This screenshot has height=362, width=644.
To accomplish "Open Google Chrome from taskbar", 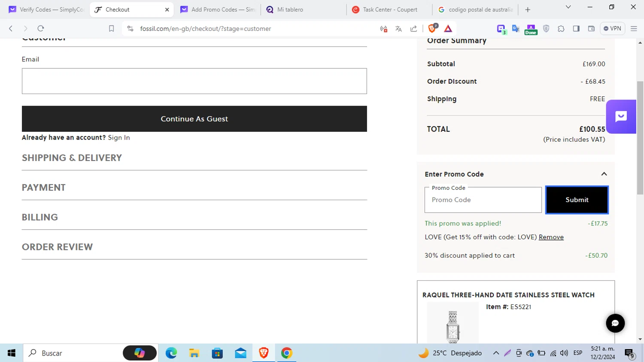I will pyautogui.click(x=287, y=353).
